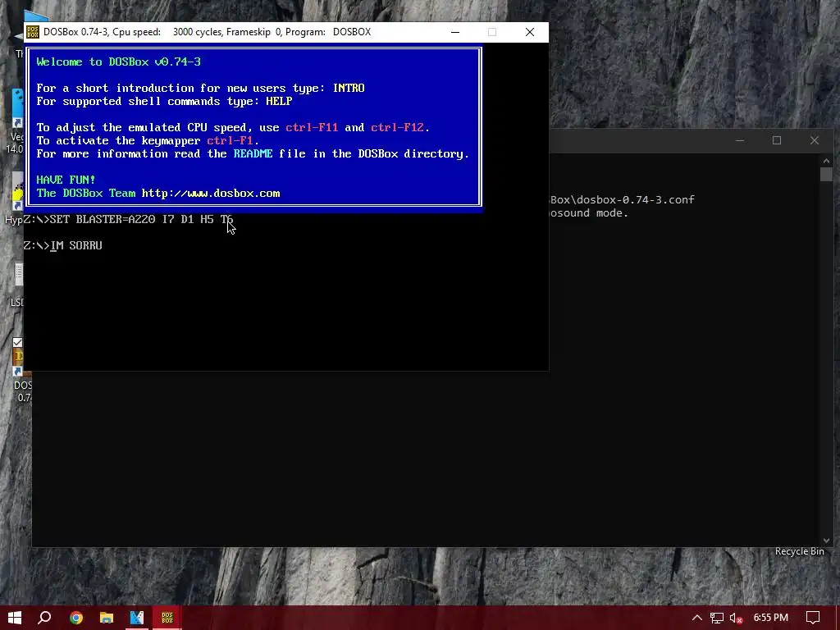Open the Action Center notifications icon
Image resolution: width=840 pixels, height=630 pixels.
(x=813, y=618)
